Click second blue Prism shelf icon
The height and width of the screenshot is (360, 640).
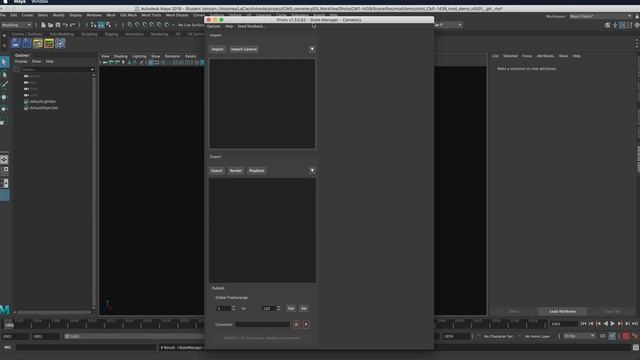tap(27, 43)
